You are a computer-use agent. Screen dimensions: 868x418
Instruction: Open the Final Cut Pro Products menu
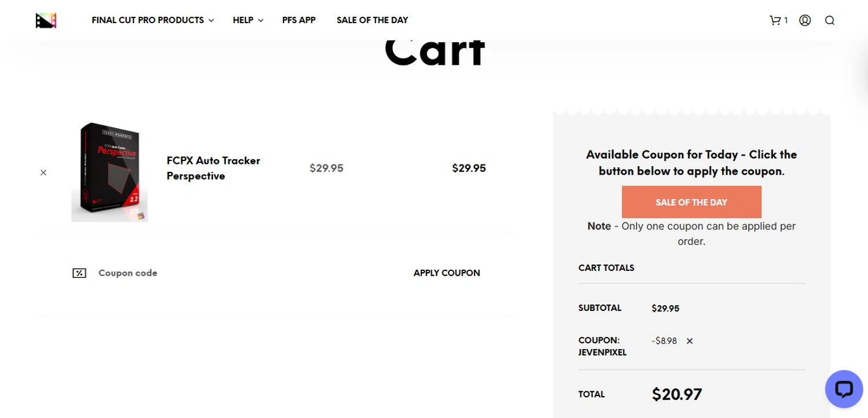pyautogui.click(x=148, y=20)
